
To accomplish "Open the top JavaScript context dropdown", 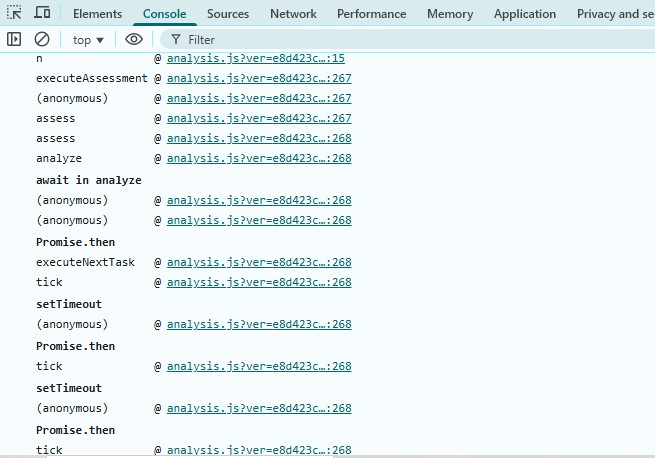I will [x=88, y=40].
